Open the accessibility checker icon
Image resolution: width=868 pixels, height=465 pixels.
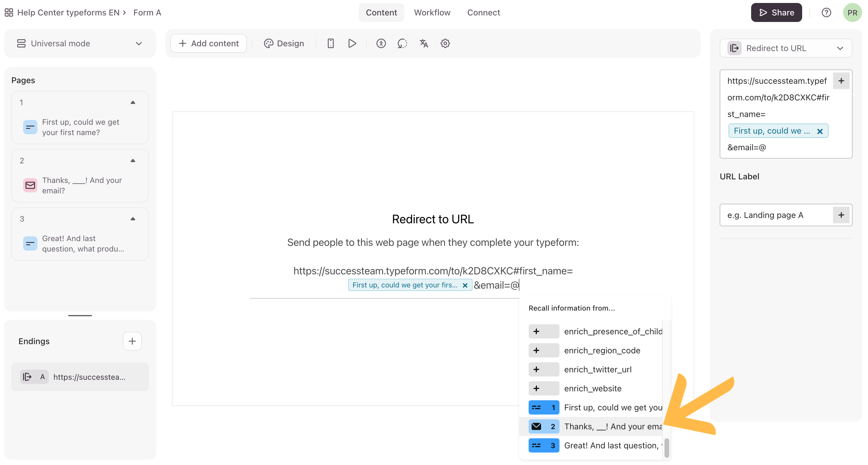click(381, 43)
